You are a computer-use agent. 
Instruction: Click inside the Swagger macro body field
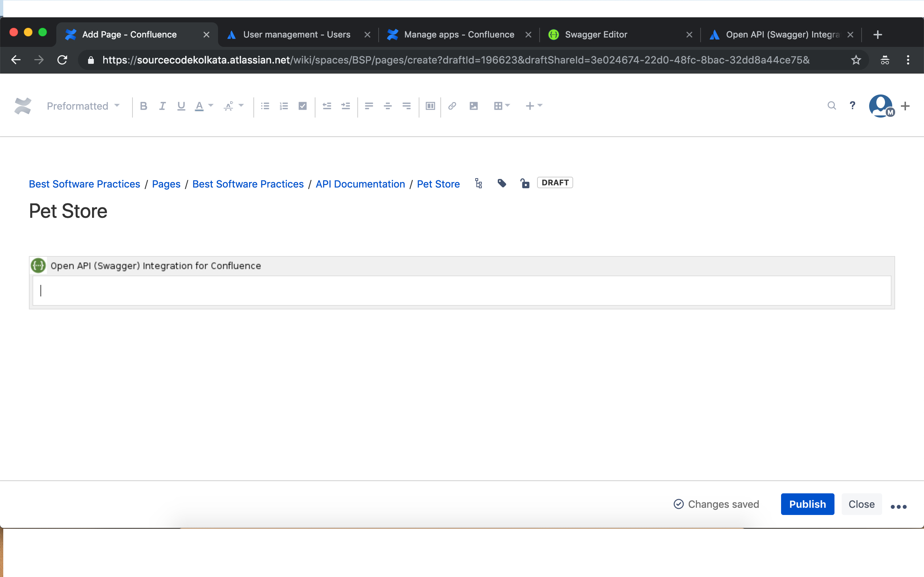[461, 291]
